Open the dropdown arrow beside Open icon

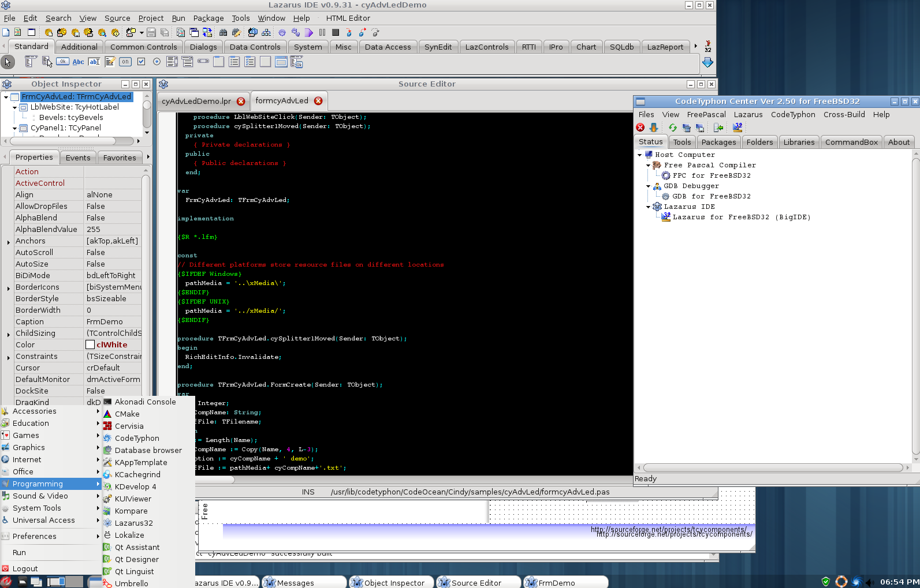click(x=141, y=32)
